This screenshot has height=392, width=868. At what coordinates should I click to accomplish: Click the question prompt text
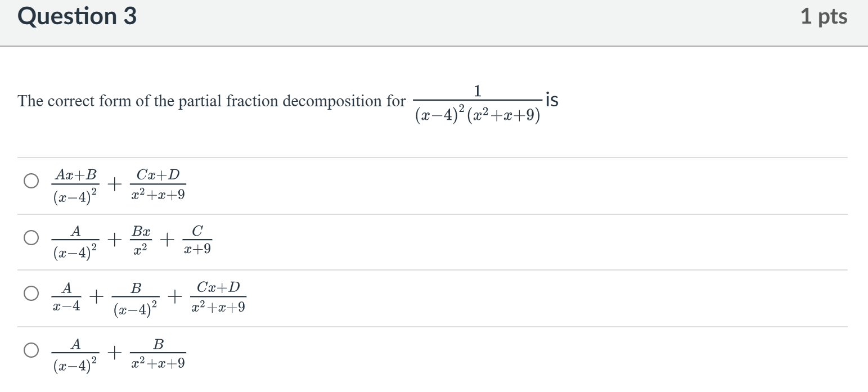[x=211, y=101]
